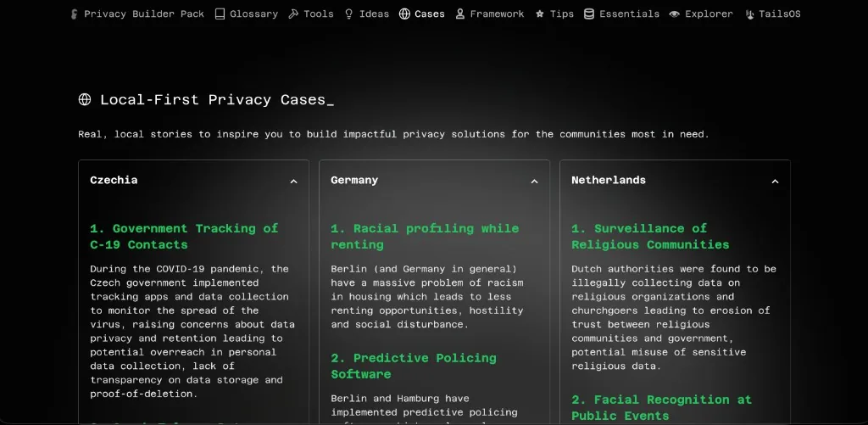Click heading Surveillance of Religious Communities

pyautogui.click(x=650, y=237)
